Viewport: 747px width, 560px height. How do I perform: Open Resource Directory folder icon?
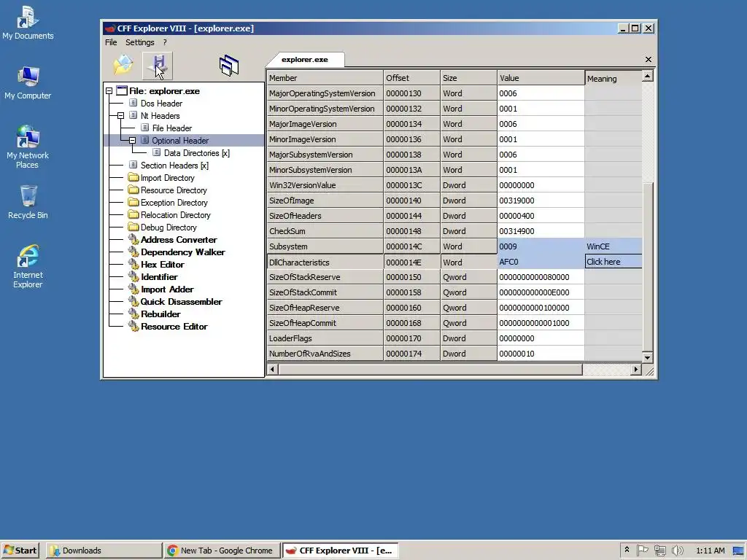[x=133, y=190]
